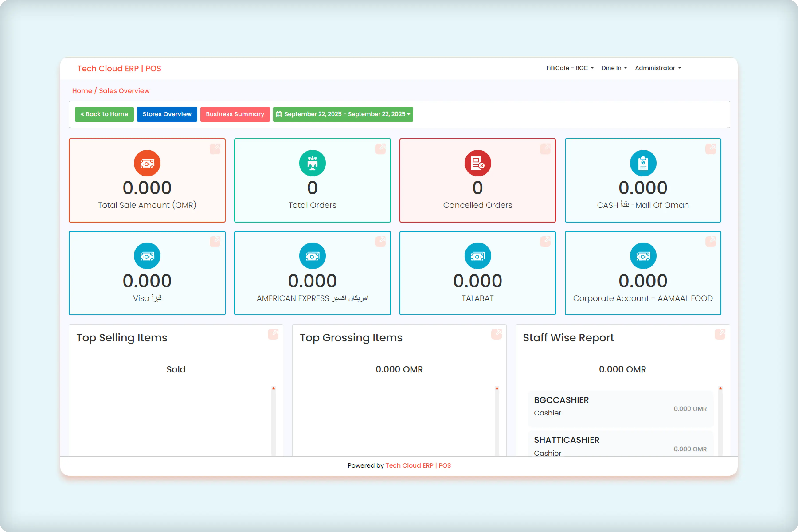798x532 pixels.
Task: Open the Administrator menu
Action: 657,68
